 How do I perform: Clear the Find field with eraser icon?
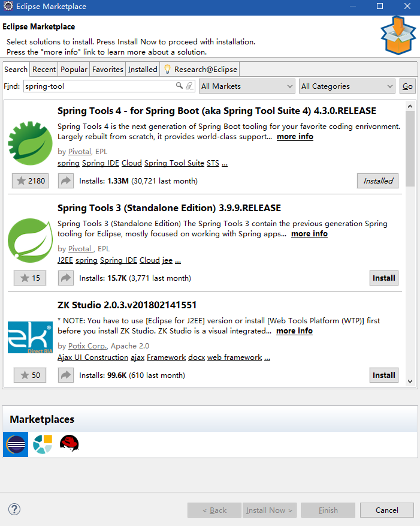(x=189, y=86)
